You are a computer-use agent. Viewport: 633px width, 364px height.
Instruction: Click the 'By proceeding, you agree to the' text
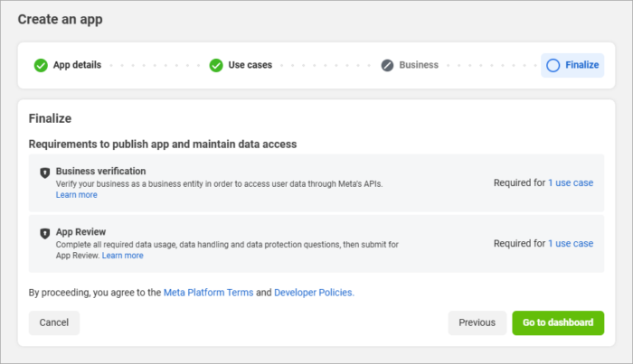click(x=95, y=293)
